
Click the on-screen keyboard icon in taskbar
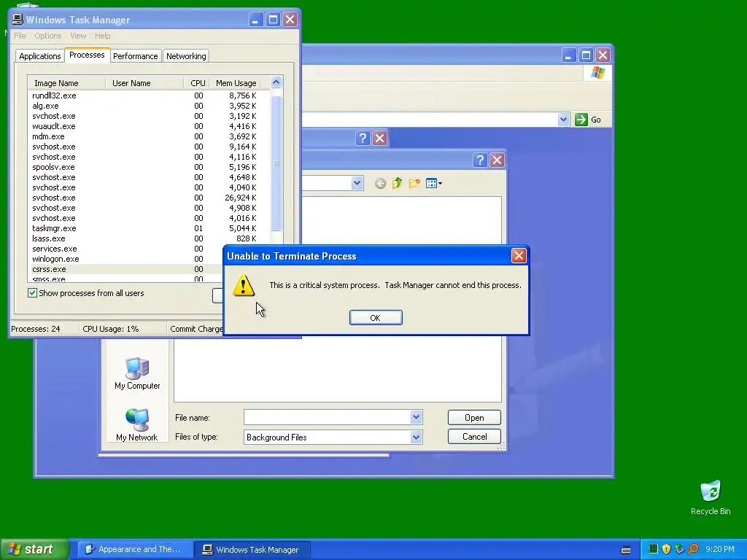(x=626, y=550)
